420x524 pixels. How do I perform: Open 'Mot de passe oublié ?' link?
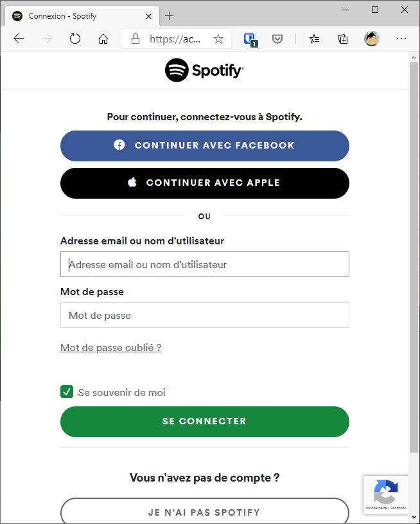coord(111,348)
